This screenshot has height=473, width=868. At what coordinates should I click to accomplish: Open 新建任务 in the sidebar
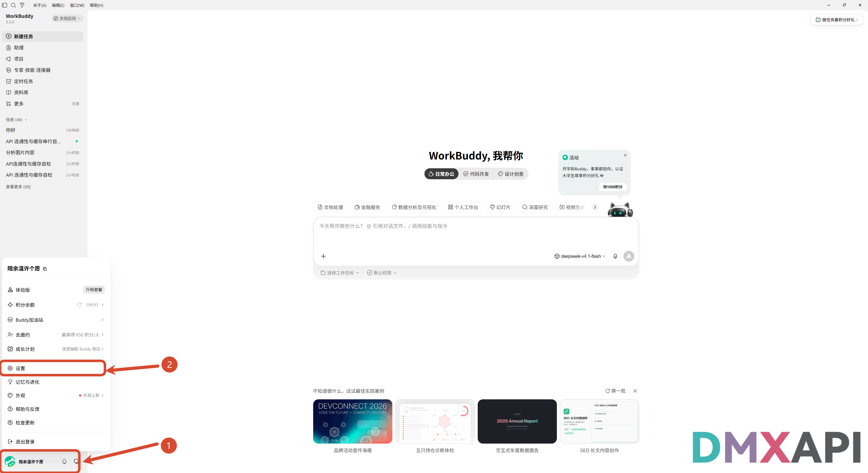[x=42, y=36]
